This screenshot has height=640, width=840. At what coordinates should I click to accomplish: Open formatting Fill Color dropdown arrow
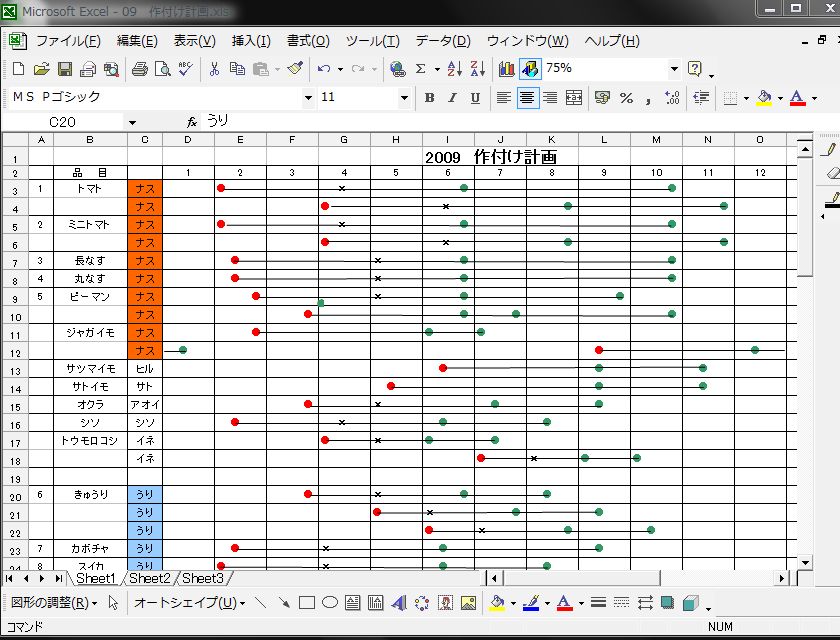(780, 98)
